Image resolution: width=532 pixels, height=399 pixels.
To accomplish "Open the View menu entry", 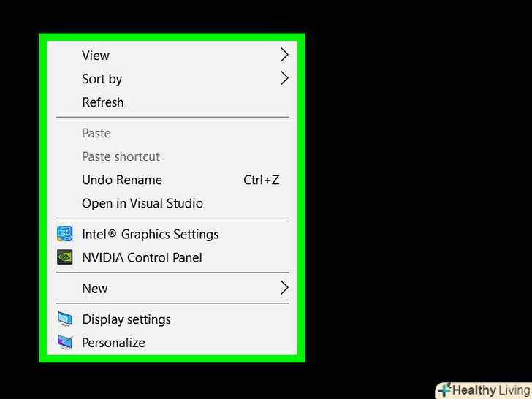I will [96, 56].
